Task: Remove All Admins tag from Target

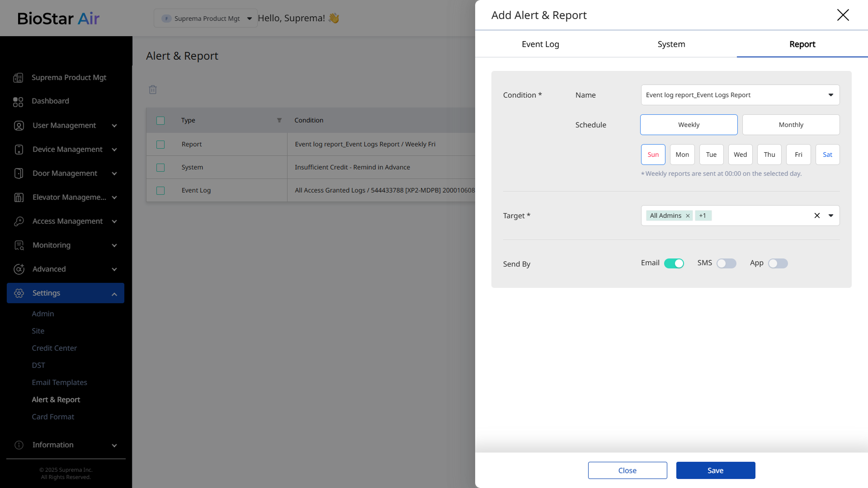Action: (x=688, y=216)
